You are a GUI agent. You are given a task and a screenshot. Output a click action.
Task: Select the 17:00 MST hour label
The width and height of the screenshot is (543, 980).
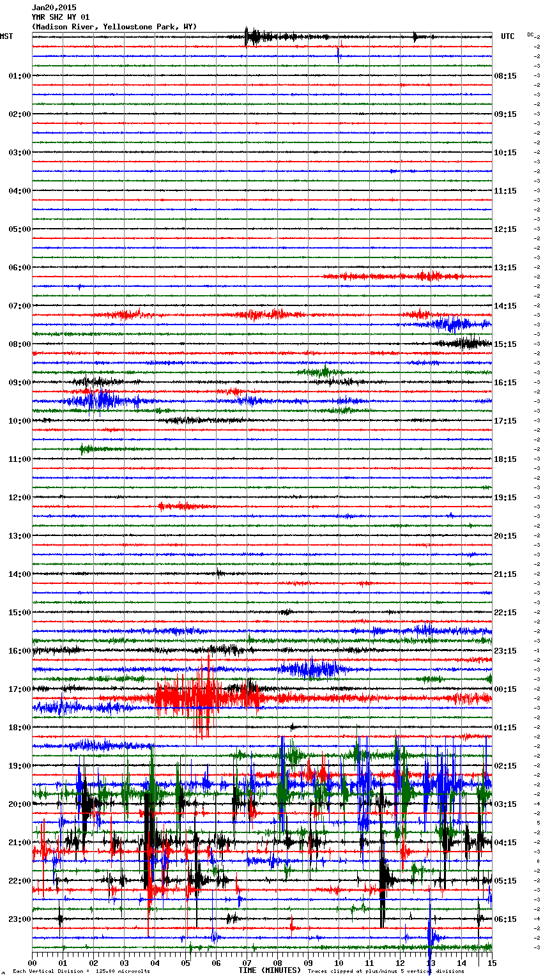click(x=20, y=689)
